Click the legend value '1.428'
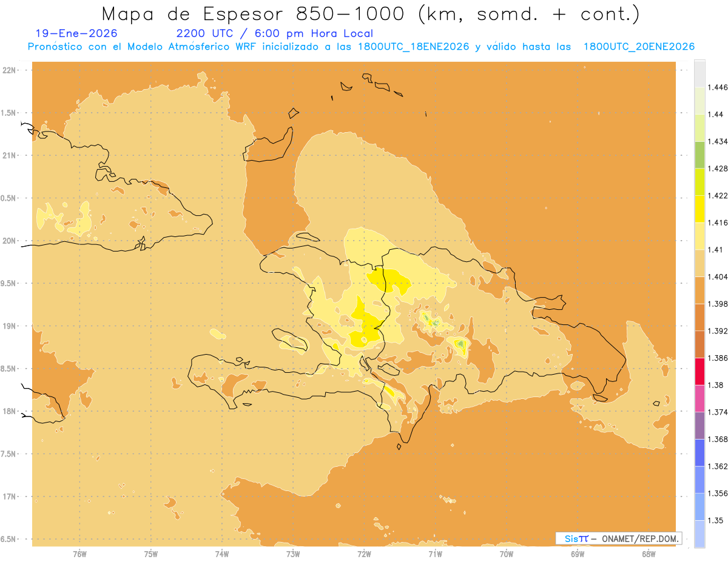The width and height of the screenshot is (728, 562). 718,169
